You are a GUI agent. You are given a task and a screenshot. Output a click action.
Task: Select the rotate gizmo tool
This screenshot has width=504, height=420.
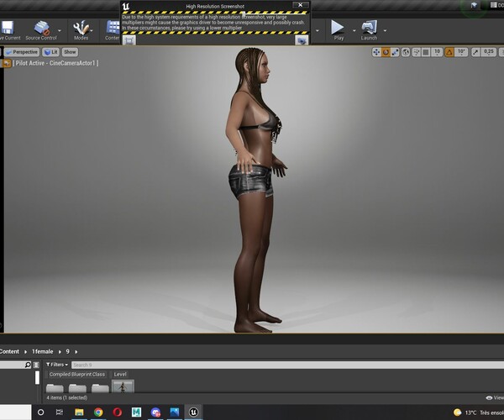tap(386, 52)
